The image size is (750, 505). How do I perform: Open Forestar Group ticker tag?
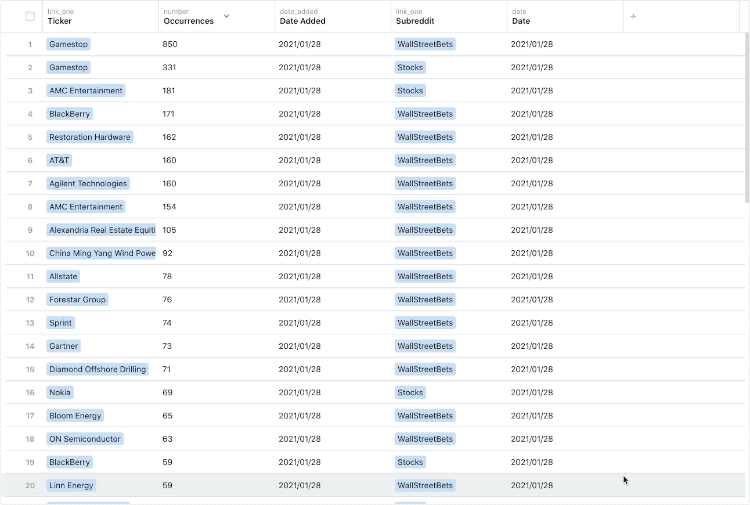click(x=77, y=300)
